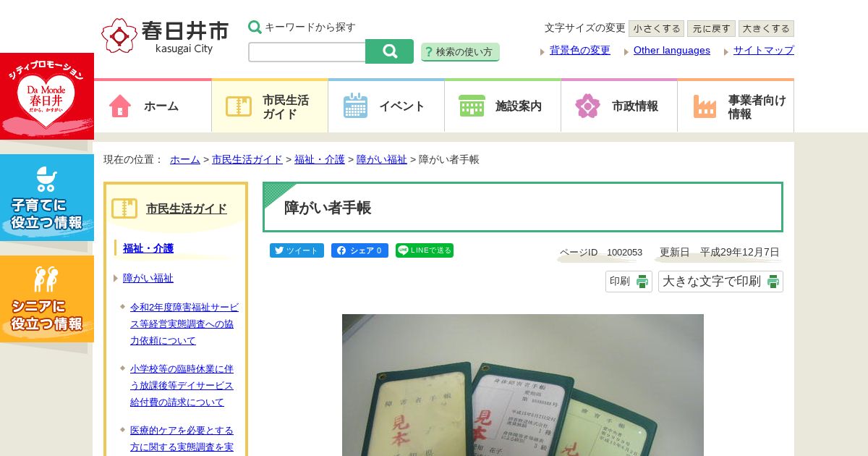Open サイトマップ link
This screenshot has height=456, width=868.
pos(764,50)
